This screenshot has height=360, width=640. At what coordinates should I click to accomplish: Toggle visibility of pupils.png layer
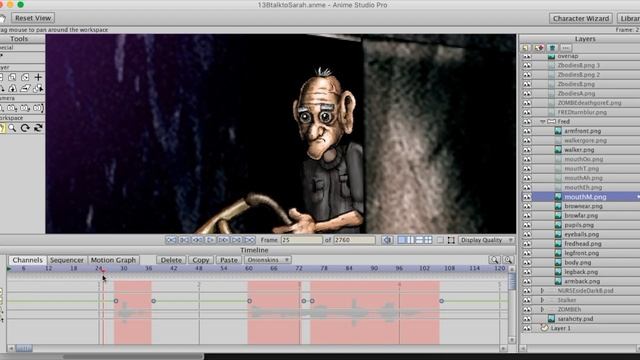tap(527, 225)
